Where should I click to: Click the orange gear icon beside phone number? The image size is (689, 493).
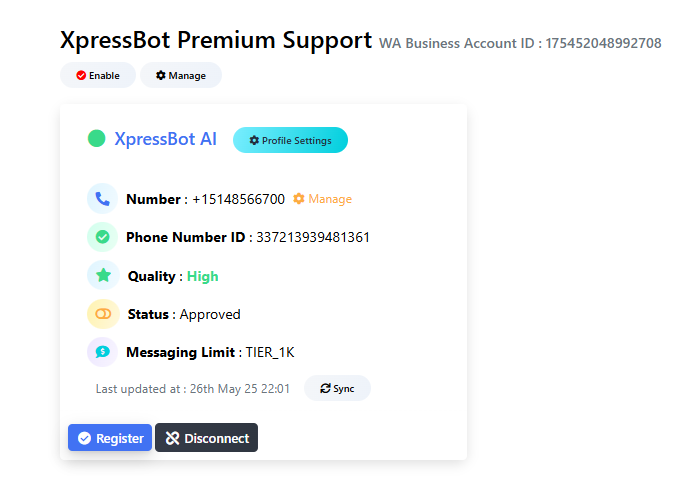pyautogui.click(x=298, y=199)
